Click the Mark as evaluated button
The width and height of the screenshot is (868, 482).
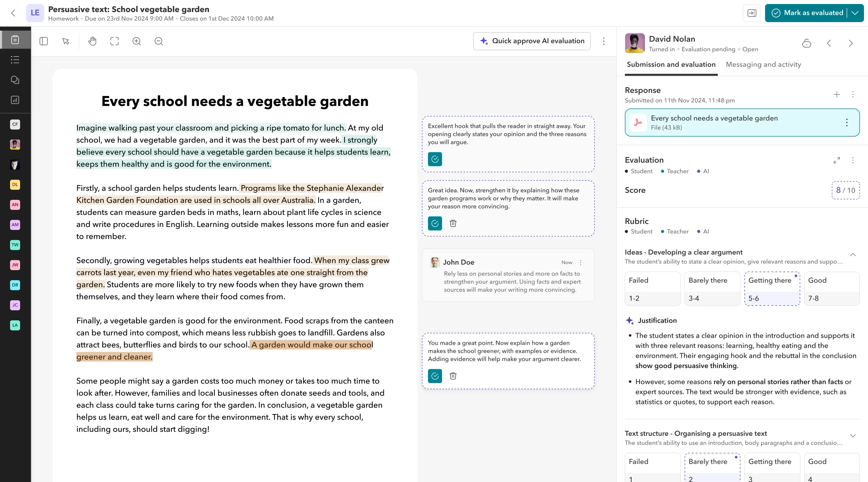point(807,13)
